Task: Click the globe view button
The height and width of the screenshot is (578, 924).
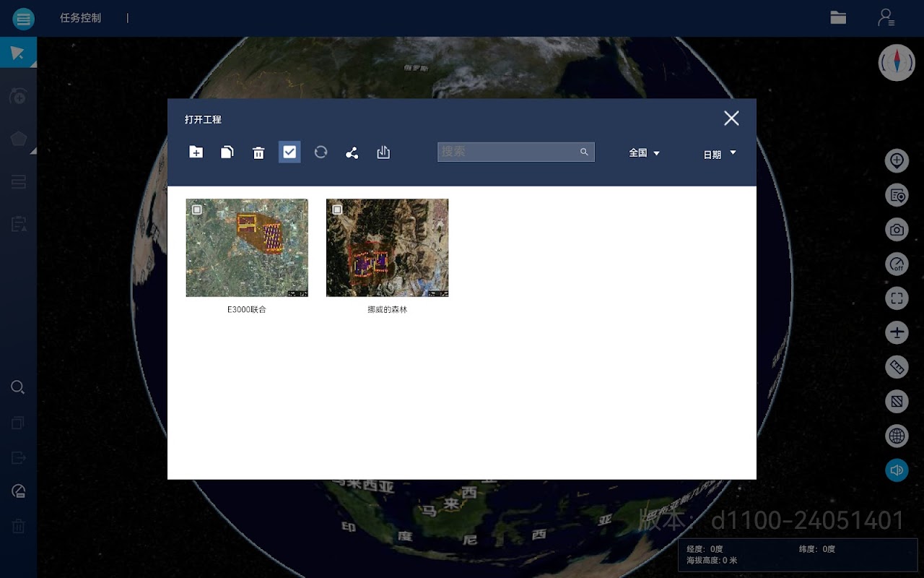Action: click(x=897, y=436)
